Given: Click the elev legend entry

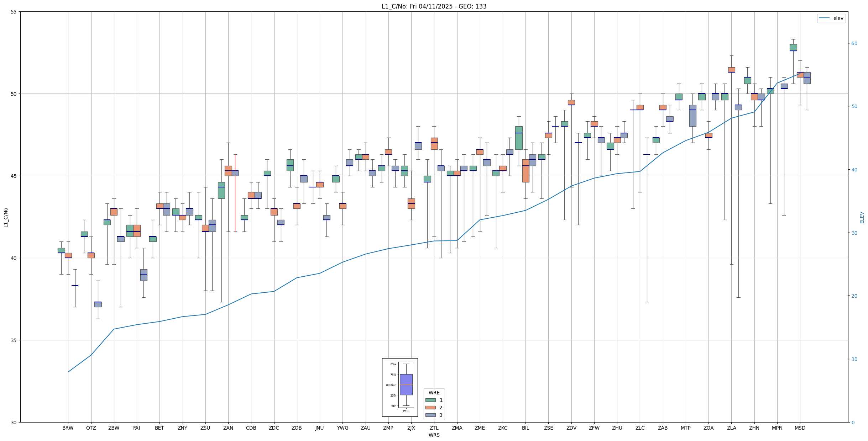Looking at the screenshot, I should tap(838, 18).
